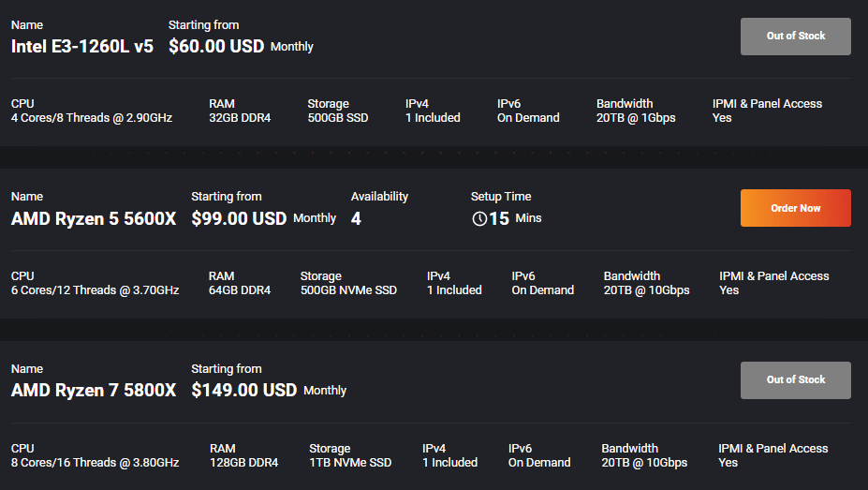This screenshot has height=490, width=868.
Task: Click the 500GB NVMe SSD storage spec
Action: (x=348, y=290)
